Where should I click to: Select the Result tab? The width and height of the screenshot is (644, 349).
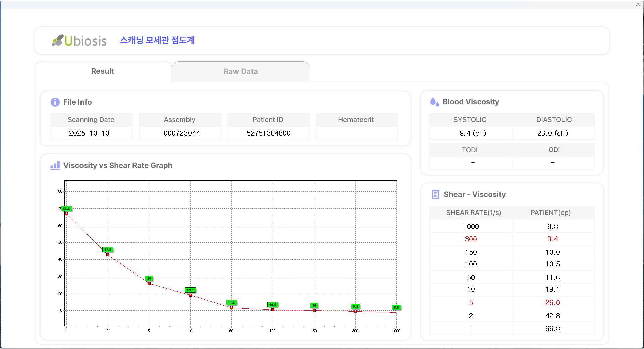(103, 71)
